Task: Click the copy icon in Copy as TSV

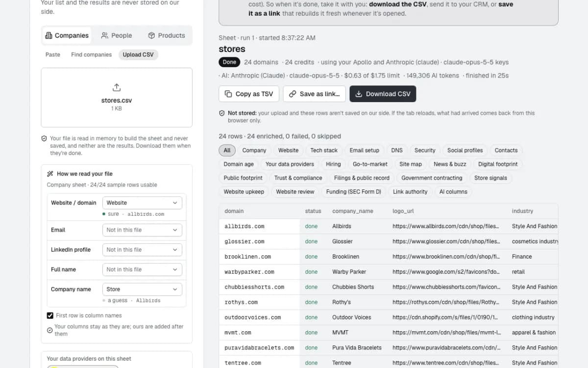Action: 228,94
